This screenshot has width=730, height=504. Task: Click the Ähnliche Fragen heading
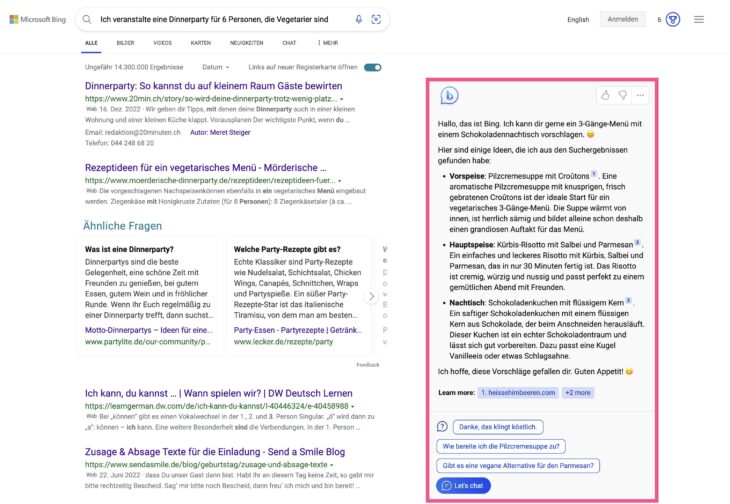[122, 226]
